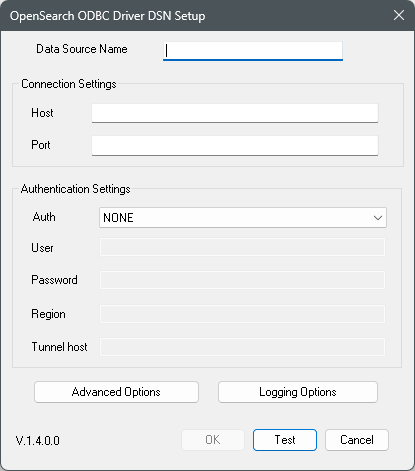Viewport: 415px width, 471px height.
Task: Click the Region text field
Action: point(242,314)
